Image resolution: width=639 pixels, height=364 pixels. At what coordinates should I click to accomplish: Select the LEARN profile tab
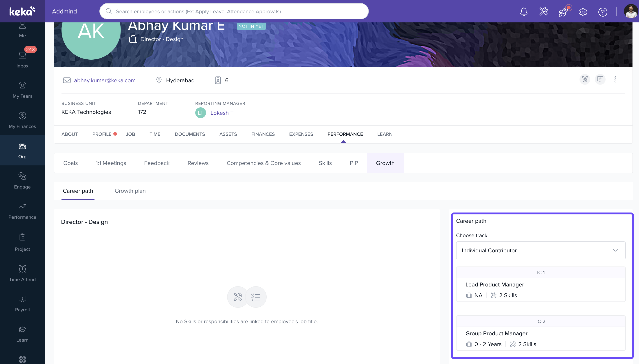click(x=385, y=134)
